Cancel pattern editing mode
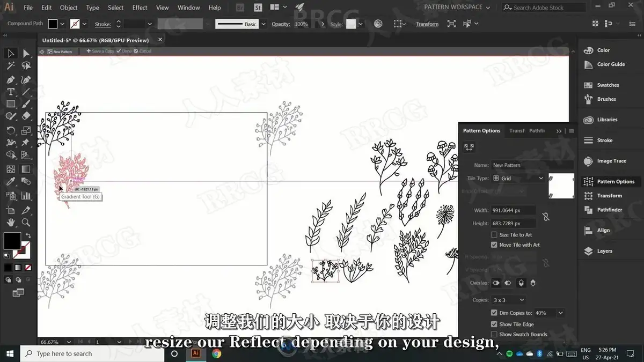 point(143,51)
